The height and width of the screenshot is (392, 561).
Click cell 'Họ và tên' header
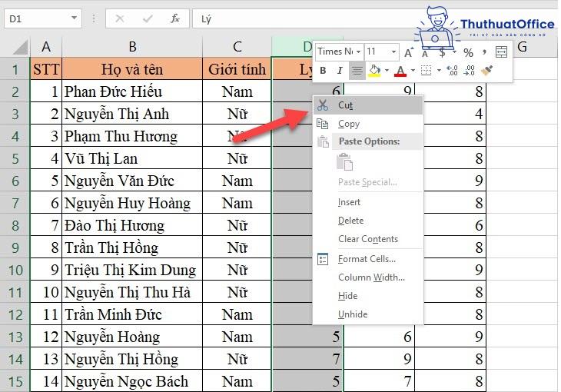(132, 68)
